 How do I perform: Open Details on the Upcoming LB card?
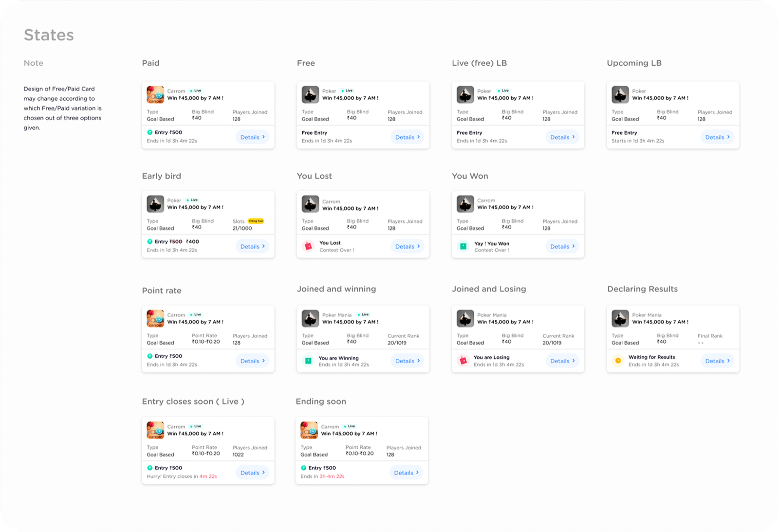click(x=717, y=137)
